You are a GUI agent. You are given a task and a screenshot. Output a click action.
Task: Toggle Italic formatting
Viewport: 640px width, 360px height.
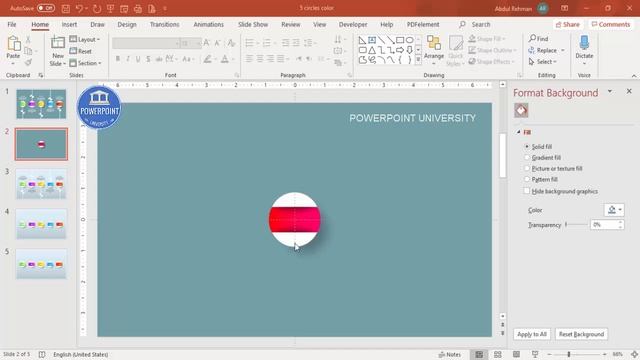[128, 59]
